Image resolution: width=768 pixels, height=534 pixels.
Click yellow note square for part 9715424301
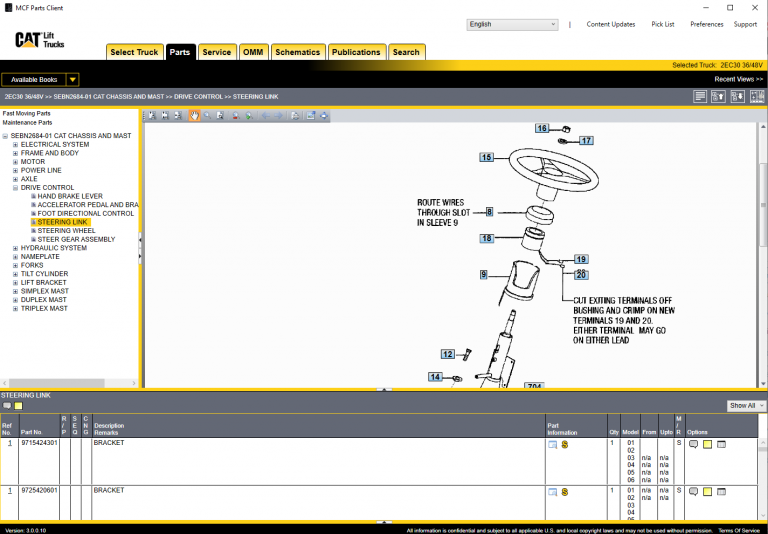point(707,444)
